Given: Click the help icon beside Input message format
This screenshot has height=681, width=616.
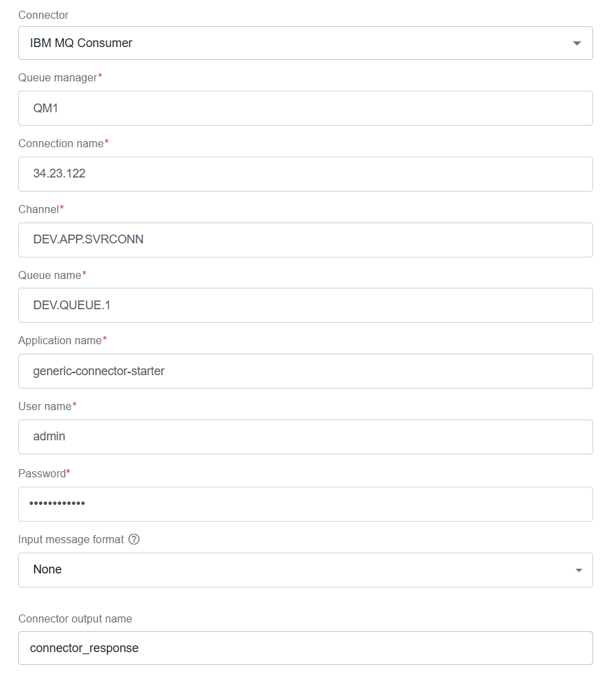Looking at the screenshot, I should [134, 539].
